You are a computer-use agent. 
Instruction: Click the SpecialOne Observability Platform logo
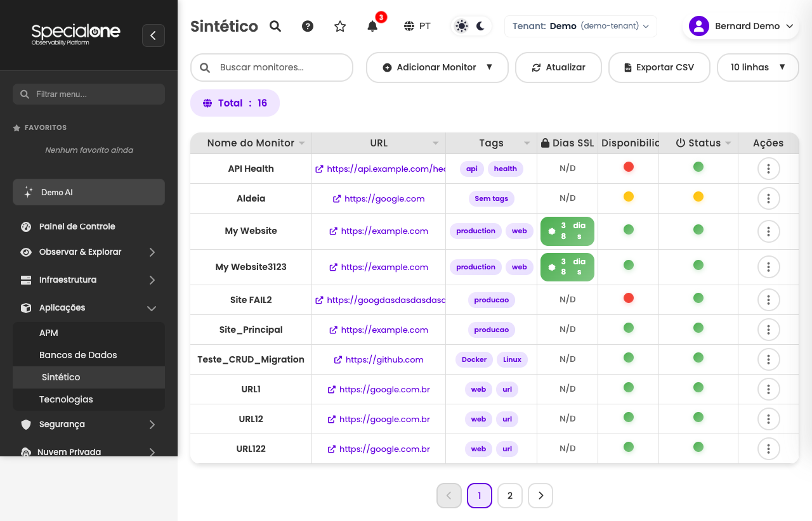[x=75, y=34]
